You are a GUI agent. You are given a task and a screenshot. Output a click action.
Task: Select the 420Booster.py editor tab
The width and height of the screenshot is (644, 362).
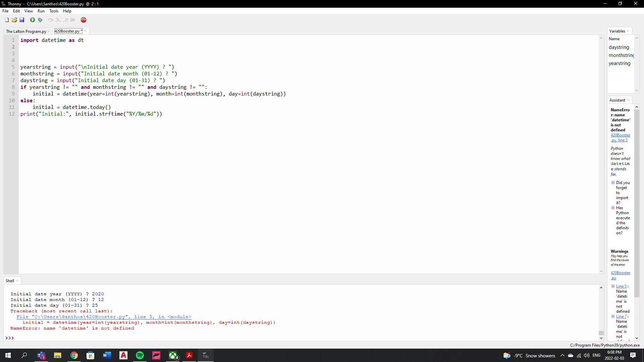point(68,31)
